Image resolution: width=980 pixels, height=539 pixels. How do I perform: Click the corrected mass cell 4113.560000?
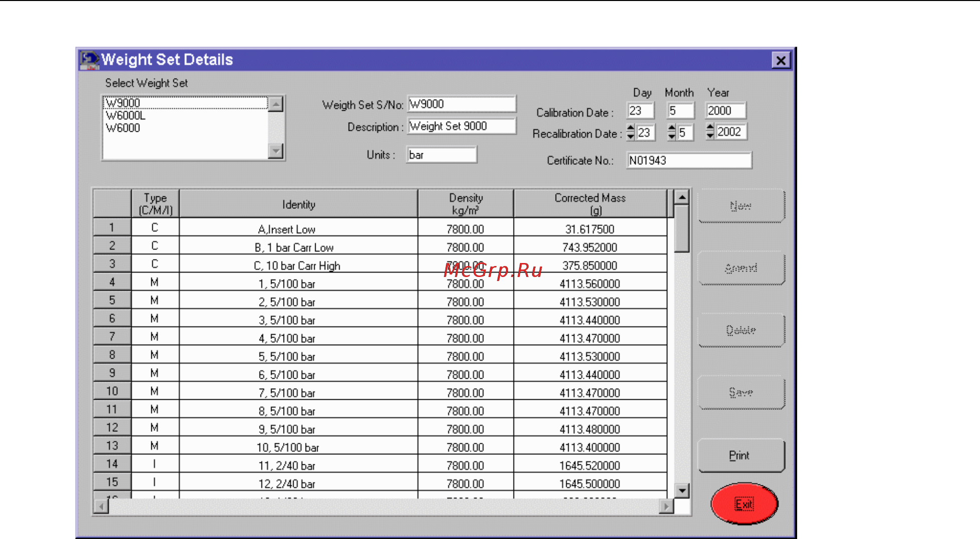pyautogui.click(x=590, y=282)
